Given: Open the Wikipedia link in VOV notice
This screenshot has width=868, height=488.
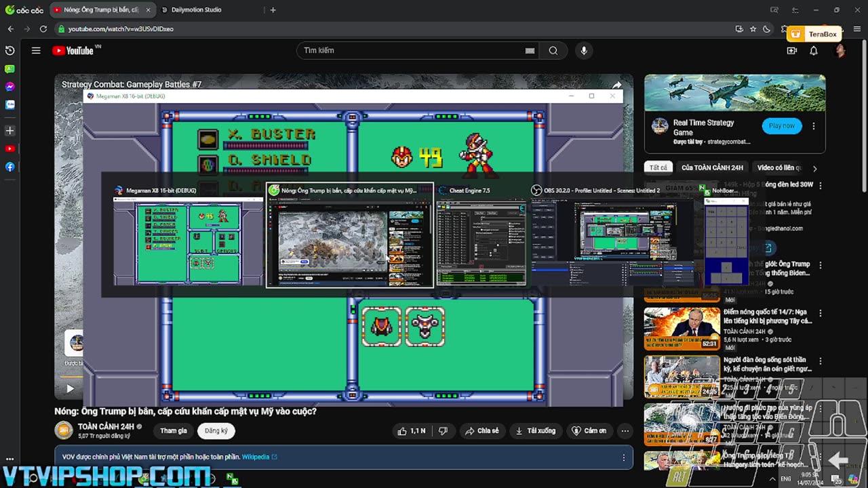Looking at the screenshot, I should (259, 457).
